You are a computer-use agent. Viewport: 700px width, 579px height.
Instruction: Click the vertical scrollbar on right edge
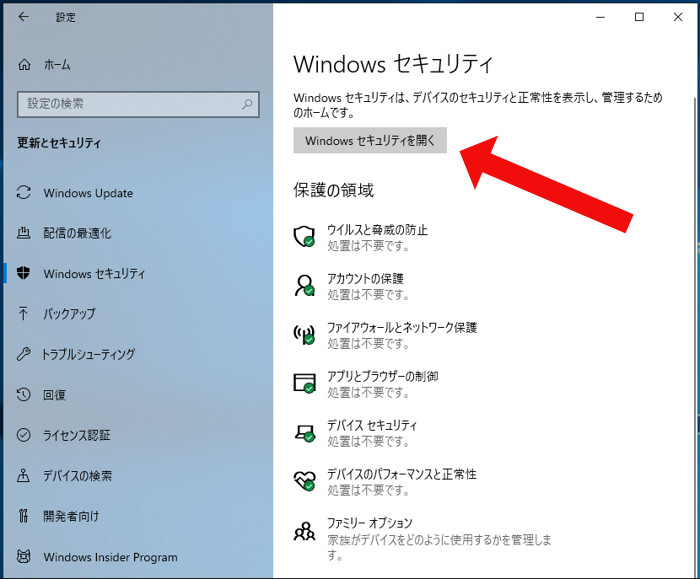695,335
